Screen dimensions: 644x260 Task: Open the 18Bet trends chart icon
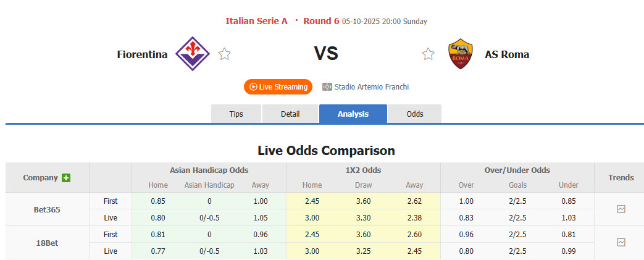621,243
